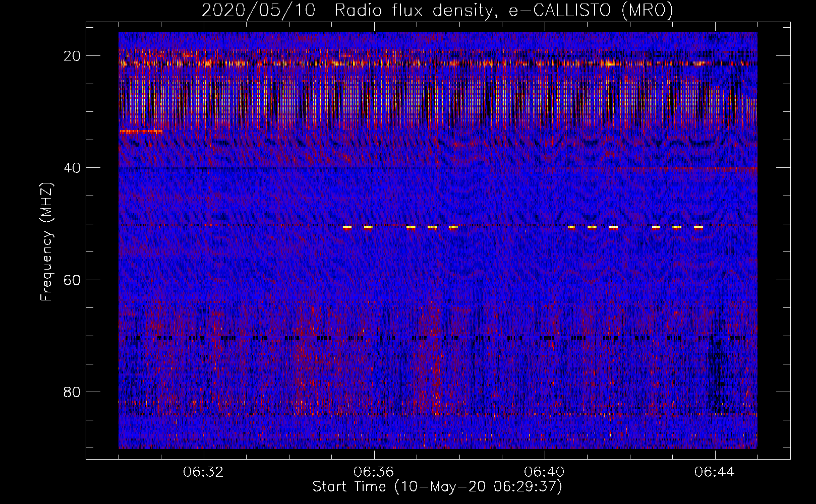Image resolution: width=816 pixels, height=504 pixels.
Task: Click the 'Start Time (10-May-20 06:29:37)' label
Action: click(x=437, y=487)
